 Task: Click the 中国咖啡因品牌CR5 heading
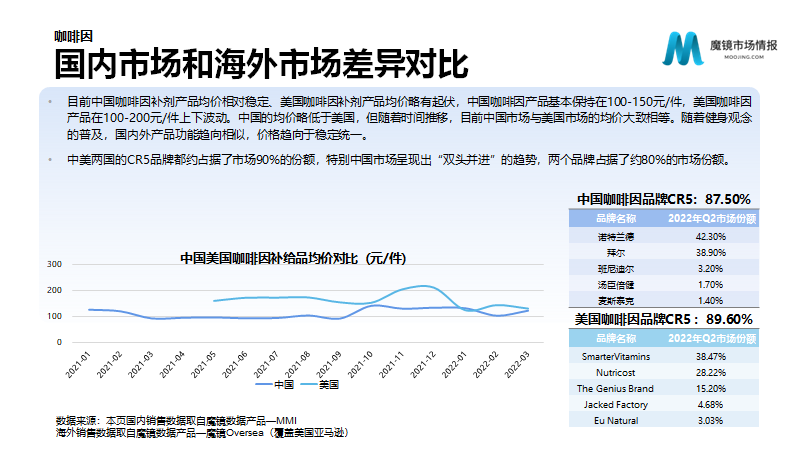click(x=664, y=199)
